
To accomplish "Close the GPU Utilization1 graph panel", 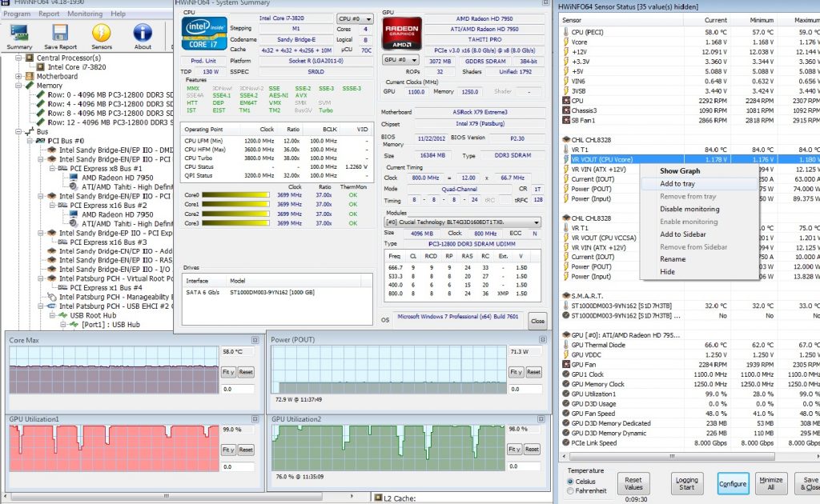I will (255, 419).
